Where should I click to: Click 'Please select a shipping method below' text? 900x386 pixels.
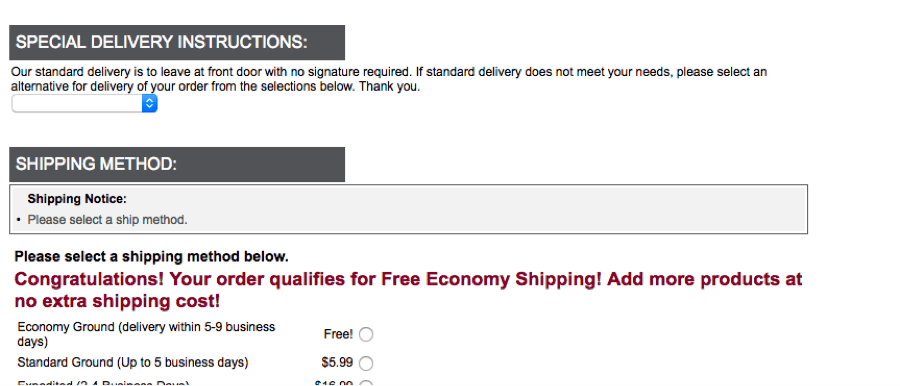coord(152,256)
